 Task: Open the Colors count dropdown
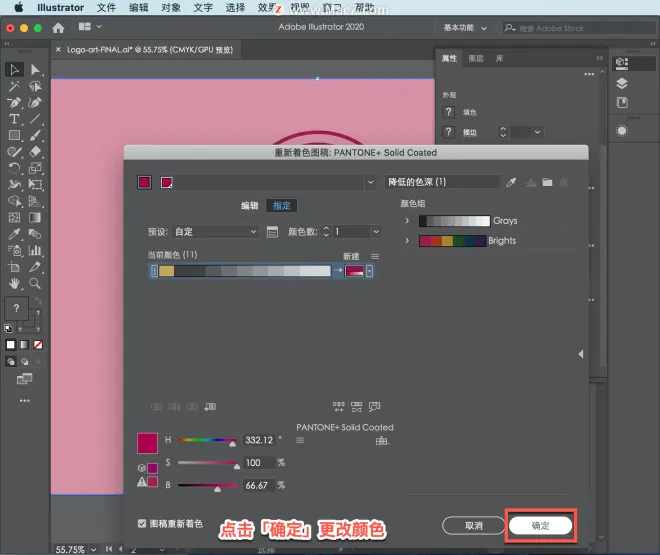(x=376, y=231)
